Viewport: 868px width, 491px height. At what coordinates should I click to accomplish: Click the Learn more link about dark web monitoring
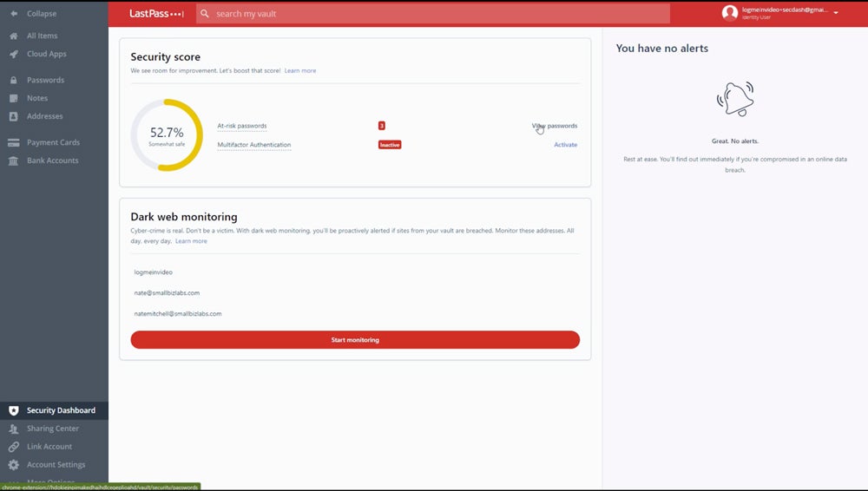pos(191,241)
